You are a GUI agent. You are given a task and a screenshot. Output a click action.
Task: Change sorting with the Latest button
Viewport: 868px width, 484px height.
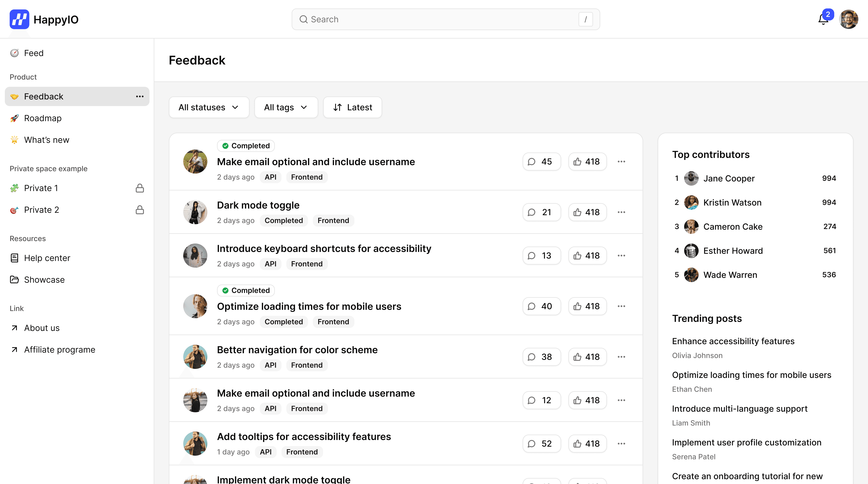tap(352, 107)
